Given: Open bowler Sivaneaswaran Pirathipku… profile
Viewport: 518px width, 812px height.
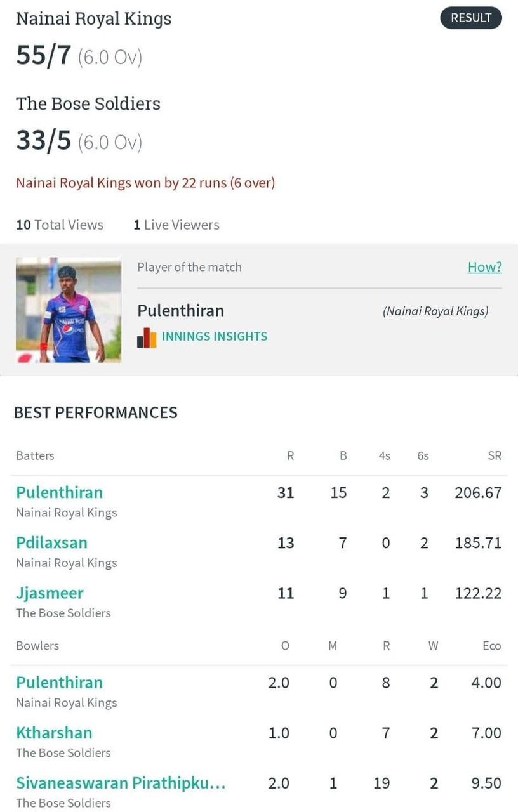Looking at the screenshot, I should (x=121, y=783).
